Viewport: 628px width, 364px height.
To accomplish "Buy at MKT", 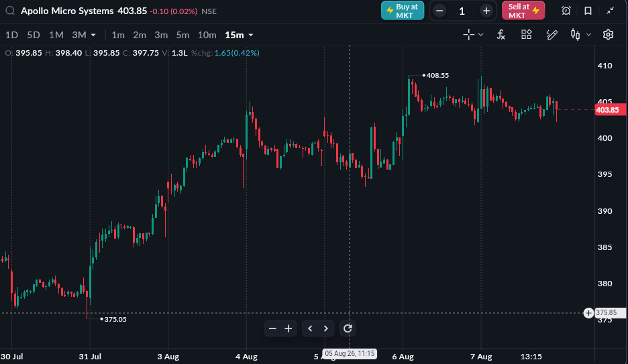I will tap(403, 11).
